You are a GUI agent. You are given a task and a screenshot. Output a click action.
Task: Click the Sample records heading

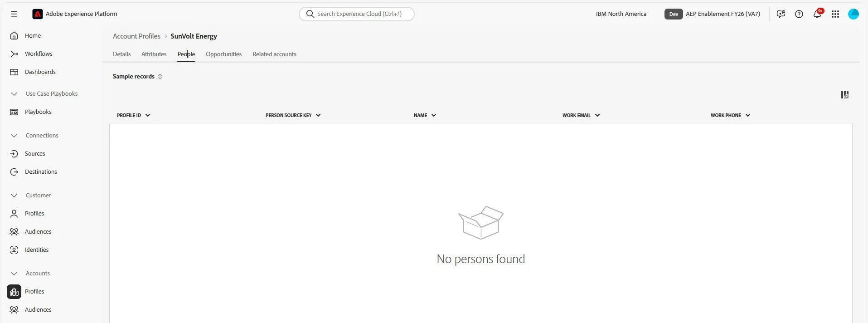(x=134, y=76)
